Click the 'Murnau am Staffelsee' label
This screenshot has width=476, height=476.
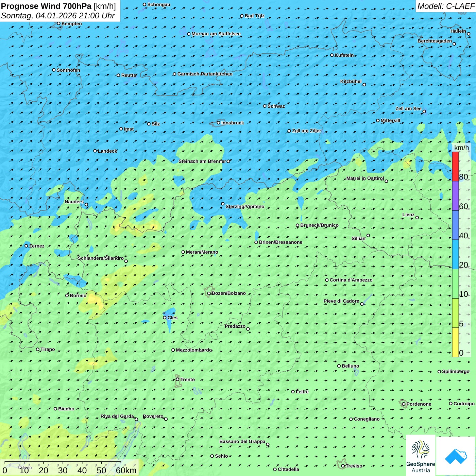[x=216, y=34]
